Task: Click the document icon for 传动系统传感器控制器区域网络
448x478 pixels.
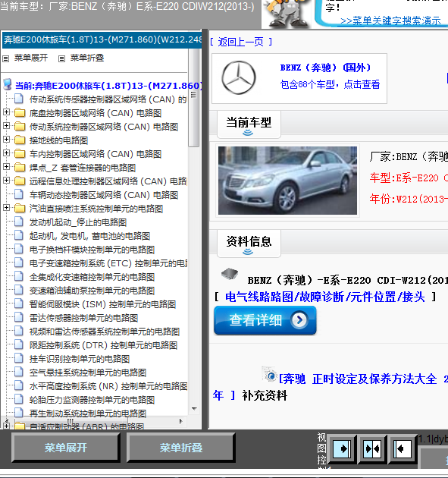Action: (x=19, y=99)
